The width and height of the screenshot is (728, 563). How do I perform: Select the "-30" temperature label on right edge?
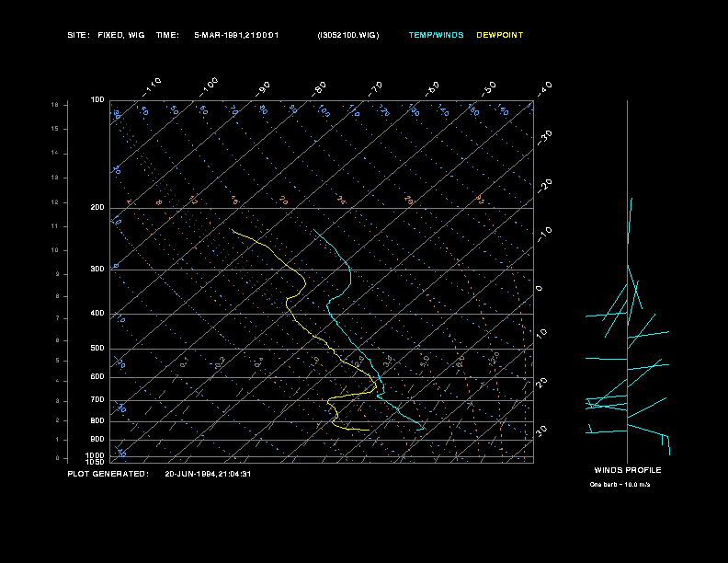[x=544, y=138]
